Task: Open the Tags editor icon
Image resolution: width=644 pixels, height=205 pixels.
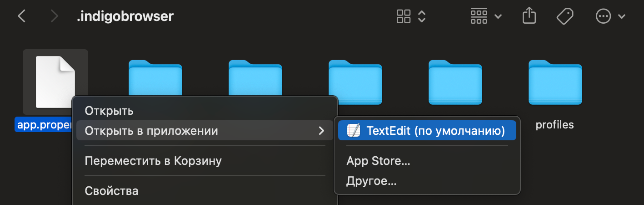Action: pos(564,17)
